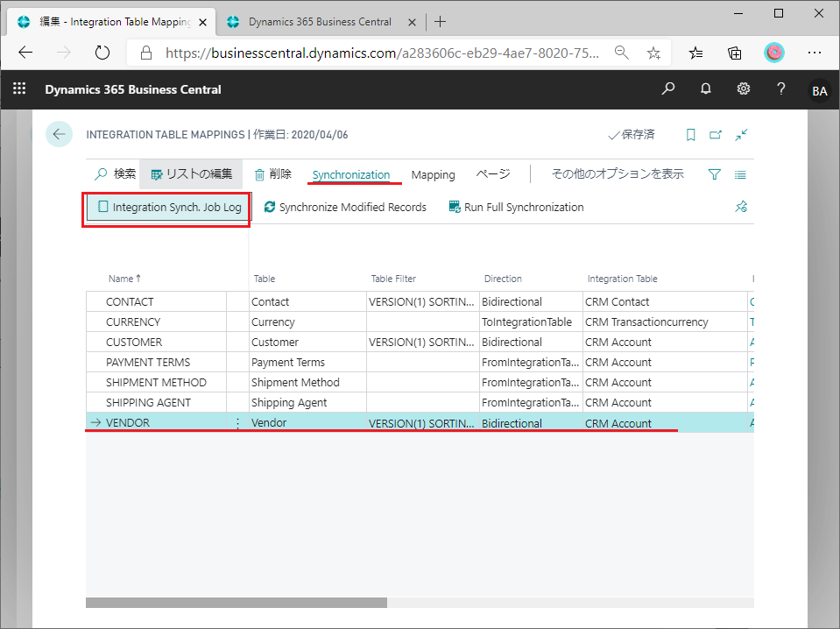This screenshot has width=840, height=629.
Task: View the site security lock icon
Action: click(x=145, y=53)
